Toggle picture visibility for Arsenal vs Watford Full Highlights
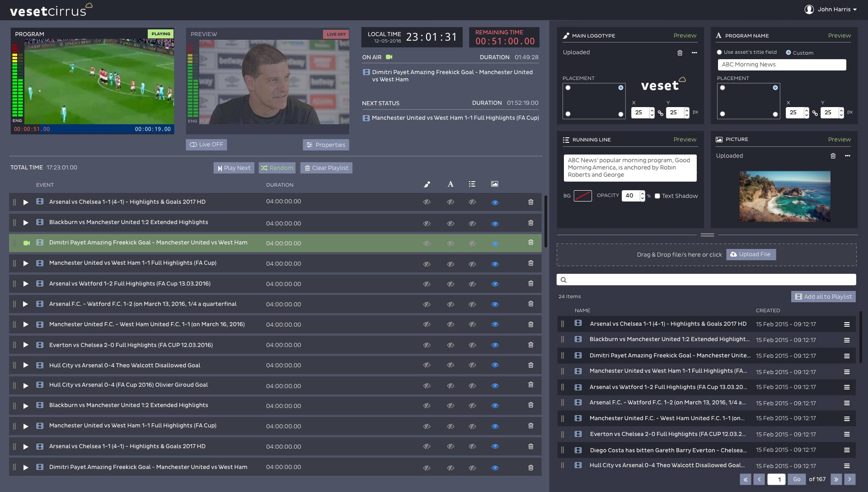 pyautogui.click(x=495, y=284)
